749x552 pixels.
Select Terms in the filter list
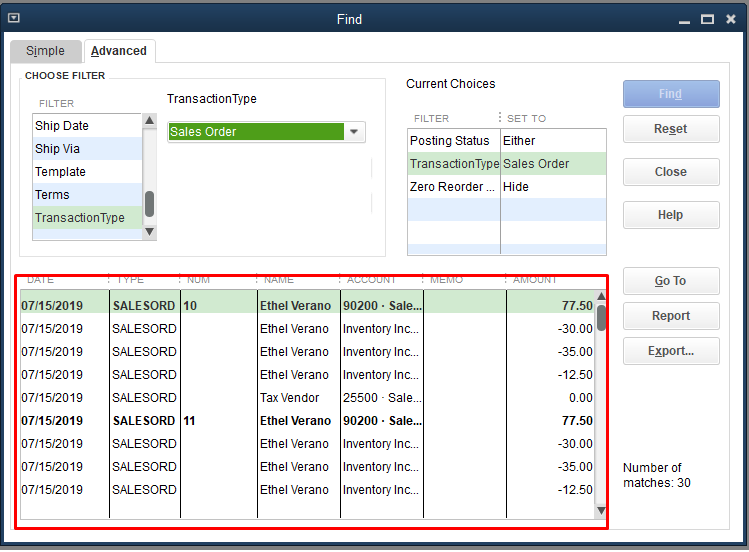point(87,194)
